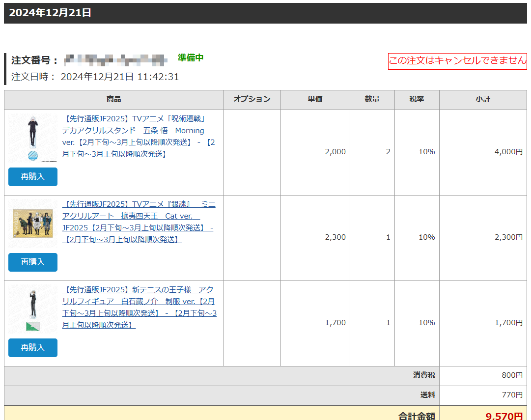
Task: Open the 銀魂 ミニアクリルアート product link
Action: pyautogui.click(x=139, y=222)
